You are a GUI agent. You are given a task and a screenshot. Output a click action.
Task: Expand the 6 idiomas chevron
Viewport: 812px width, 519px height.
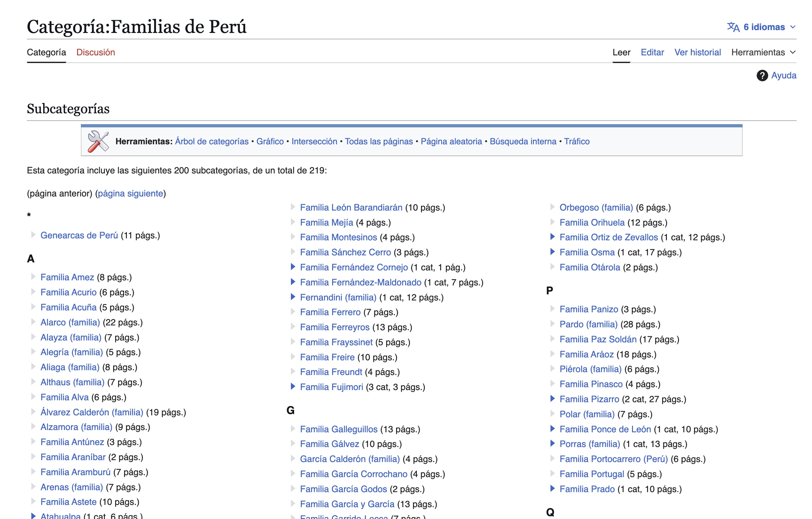coord(793,27)
